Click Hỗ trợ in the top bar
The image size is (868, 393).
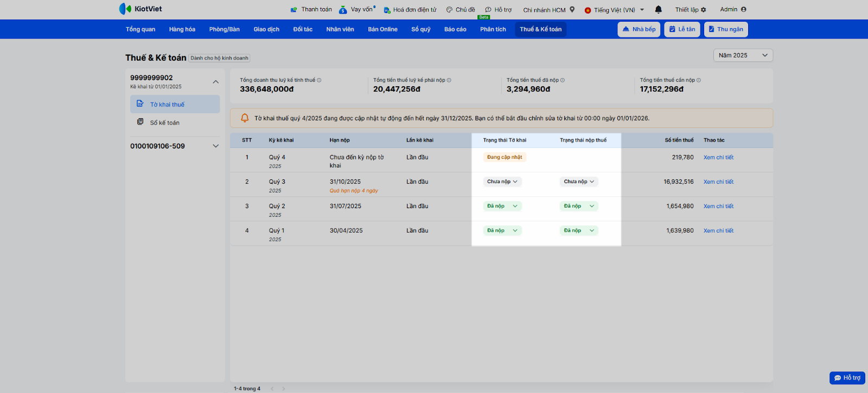[x=499, y=10]
